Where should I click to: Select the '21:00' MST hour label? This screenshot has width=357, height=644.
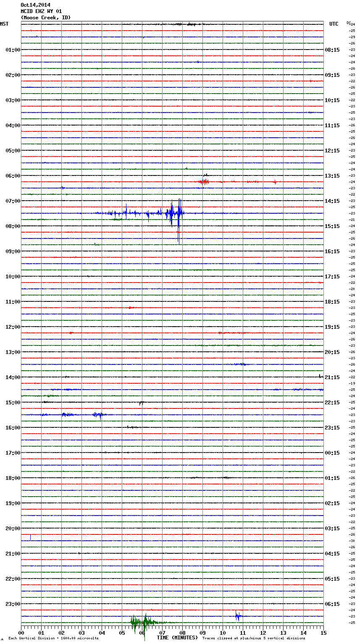point(13,554)
